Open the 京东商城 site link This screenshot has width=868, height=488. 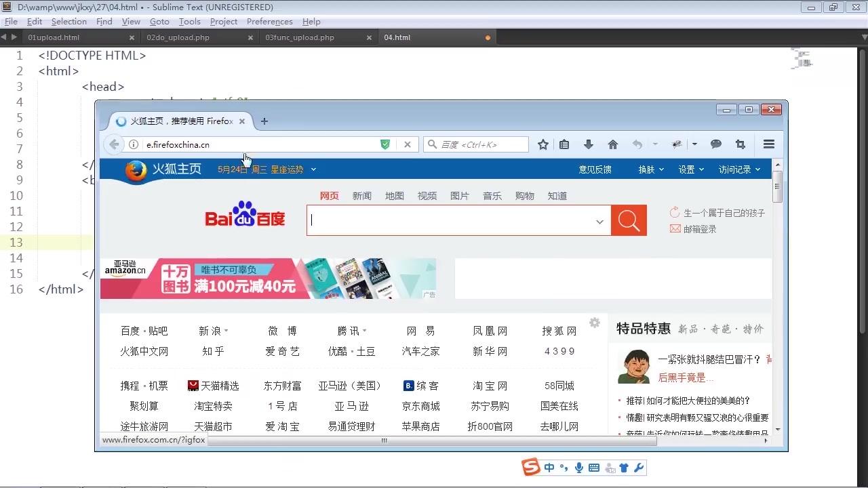(x=420, y=406)
